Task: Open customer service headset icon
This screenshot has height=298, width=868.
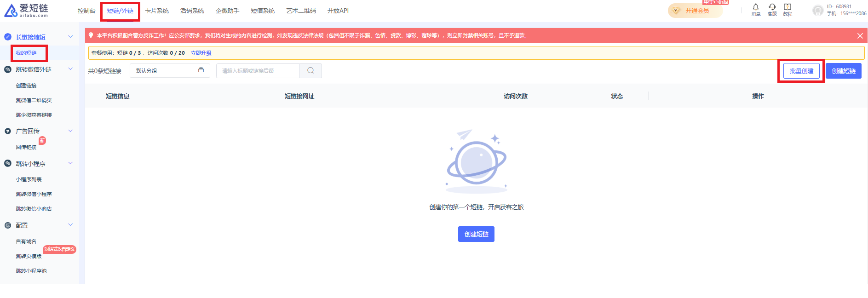Action: click(x=772, y=7)
